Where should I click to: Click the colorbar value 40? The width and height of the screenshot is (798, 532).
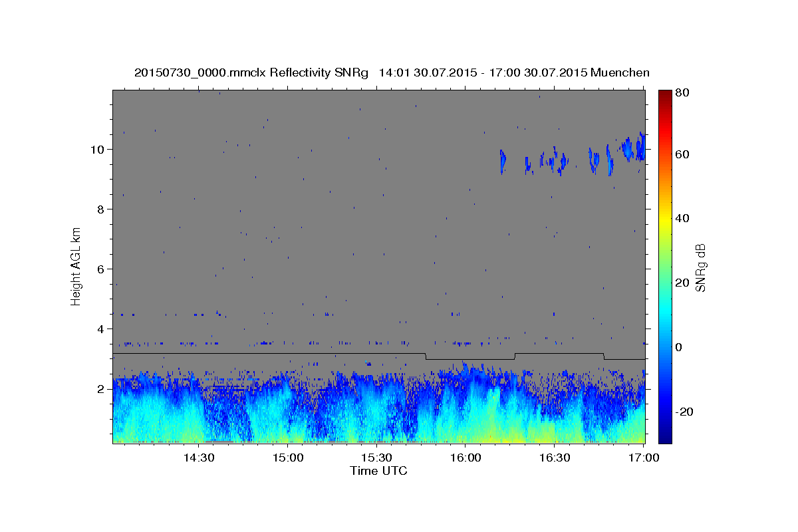pos(683,218)
